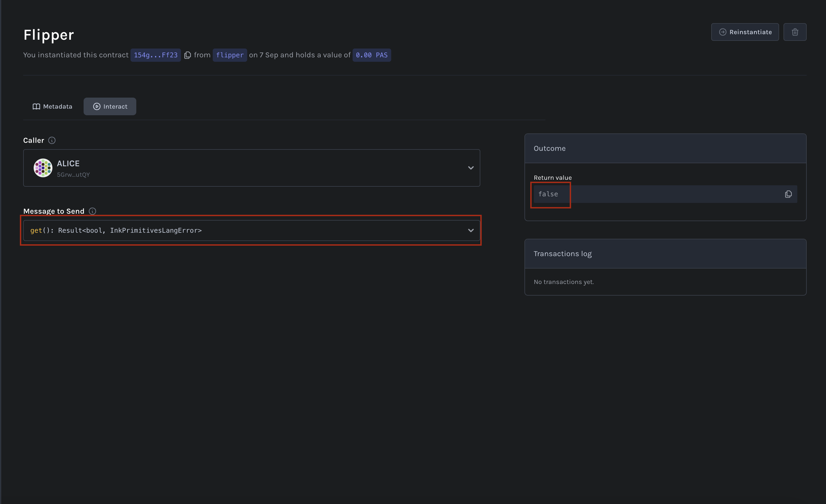Click the Reinstantiate button

coord(745,32)
